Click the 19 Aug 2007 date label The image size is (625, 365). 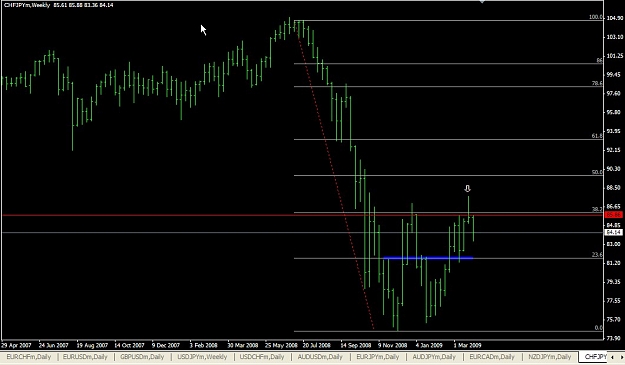92,345
